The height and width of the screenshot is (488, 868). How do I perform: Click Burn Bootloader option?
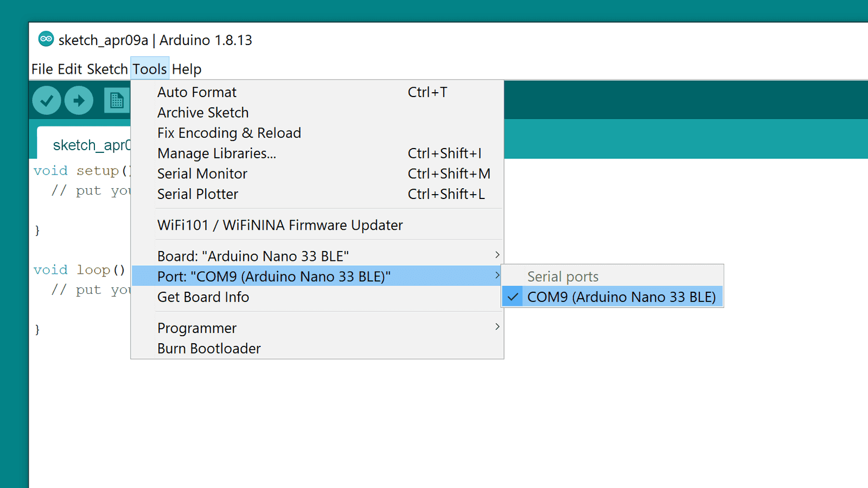click(209, 349)
